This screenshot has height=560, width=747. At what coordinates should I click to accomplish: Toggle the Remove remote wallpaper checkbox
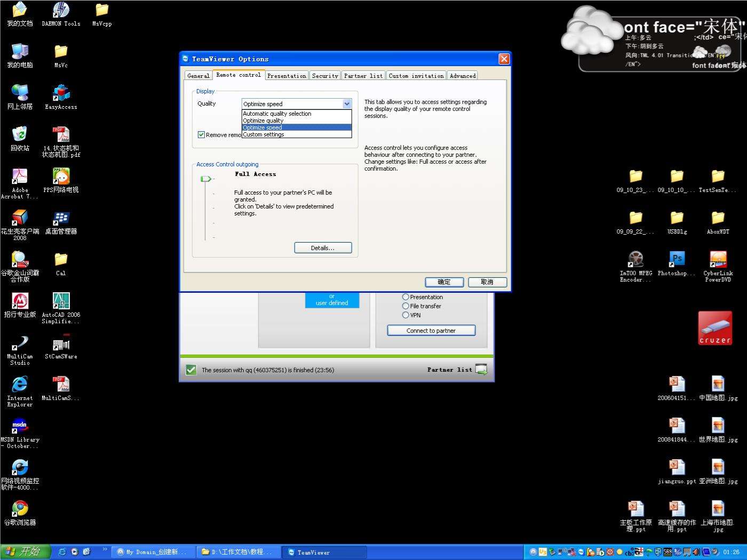point(201,135)
